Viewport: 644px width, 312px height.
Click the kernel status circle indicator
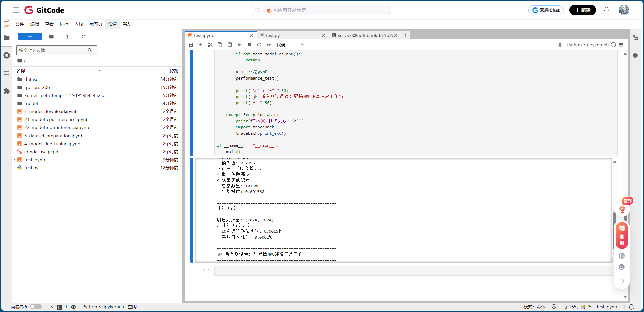(613, 45)
